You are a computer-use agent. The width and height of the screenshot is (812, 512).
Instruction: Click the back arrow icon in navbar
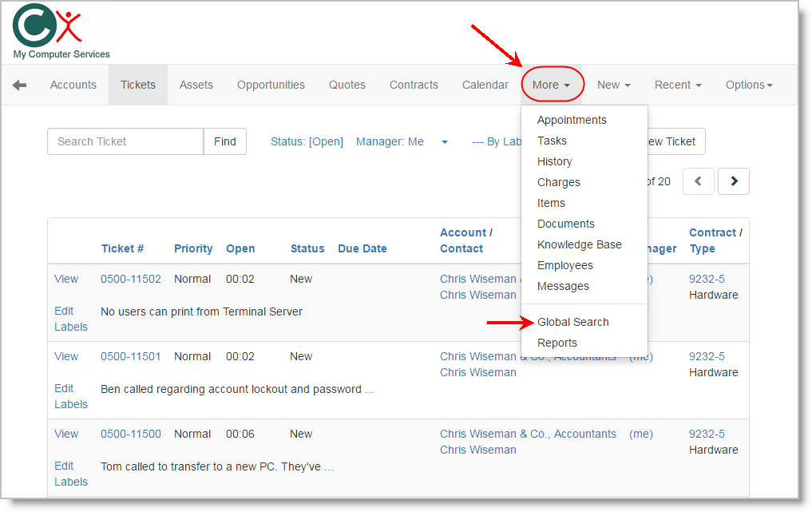tap(19, 85)
